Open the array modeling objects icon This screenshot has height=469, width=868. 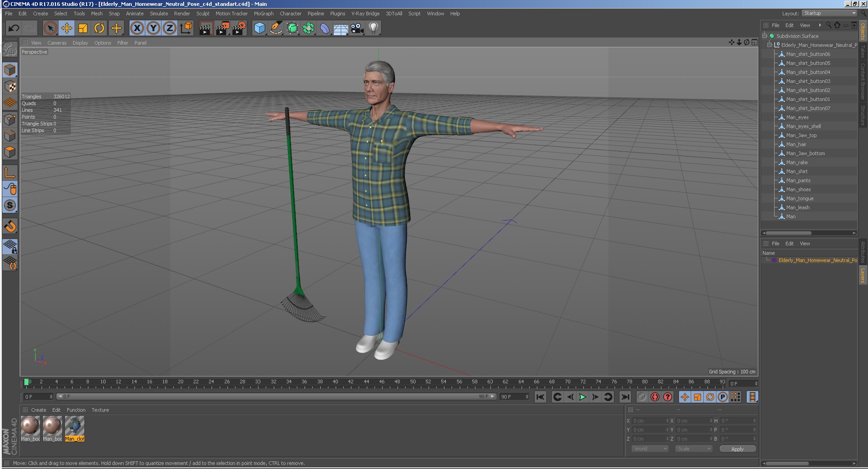[x=309, y=28]
